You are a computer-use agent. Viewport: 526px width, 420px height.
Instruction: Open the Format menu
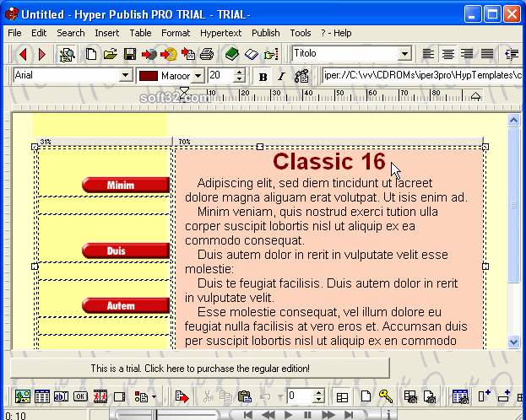point(176,33)
